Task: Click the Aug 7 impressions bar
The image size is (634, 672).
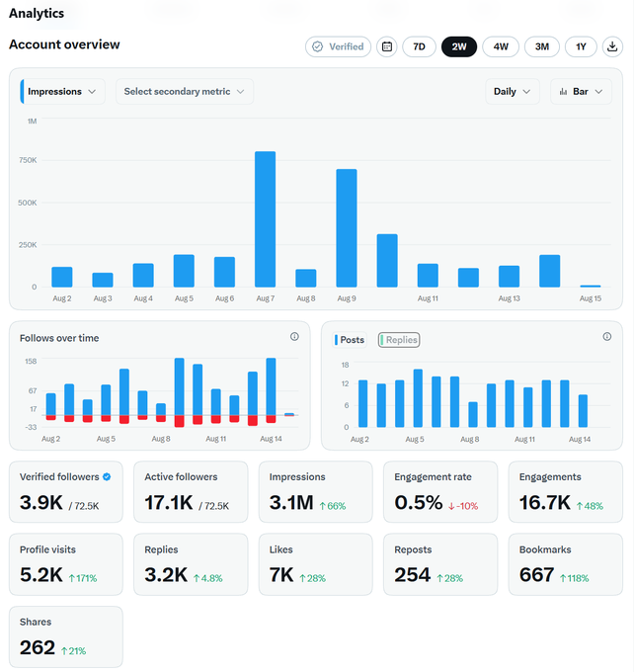Action: [x=266, y=219]
